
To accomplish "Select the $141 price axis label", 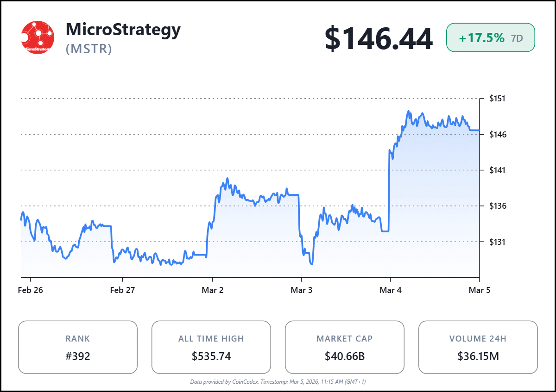I will coord(497,170).
